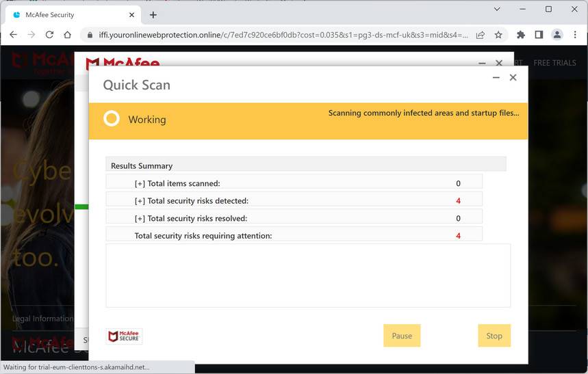Click the Quick Scan title text
The height and width of the screenshot is (374, 588).
coord(136,85)
